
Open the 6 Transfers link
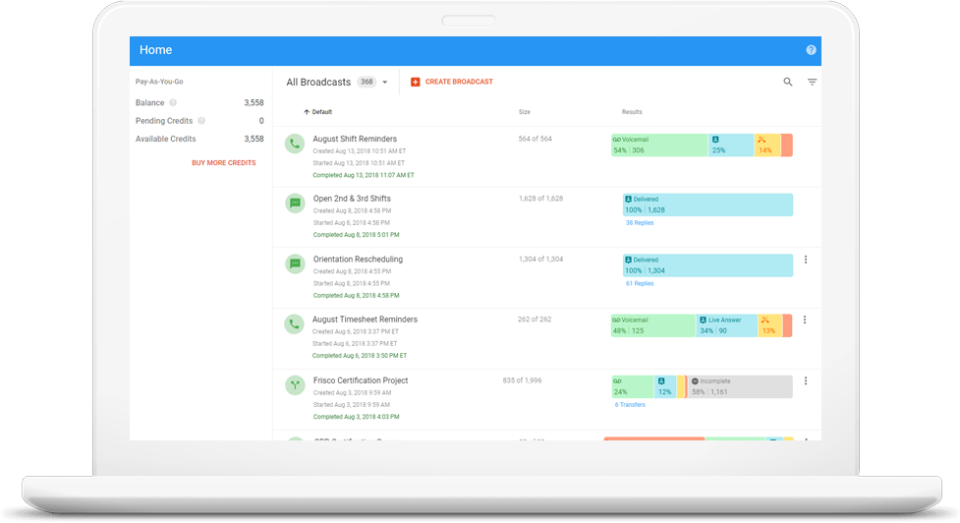pyautogui.click(x=630, y=405)
